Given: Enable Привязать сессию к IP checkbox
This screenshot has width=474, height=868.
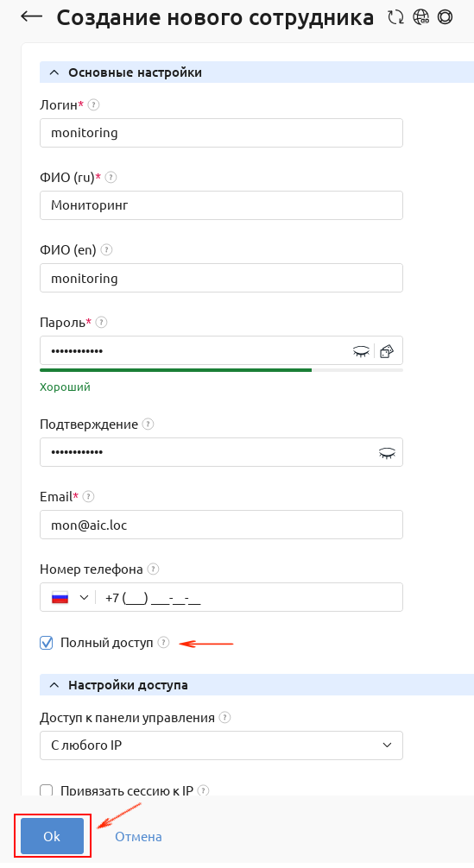Looking at the screenshot, I should click(47, 790).
